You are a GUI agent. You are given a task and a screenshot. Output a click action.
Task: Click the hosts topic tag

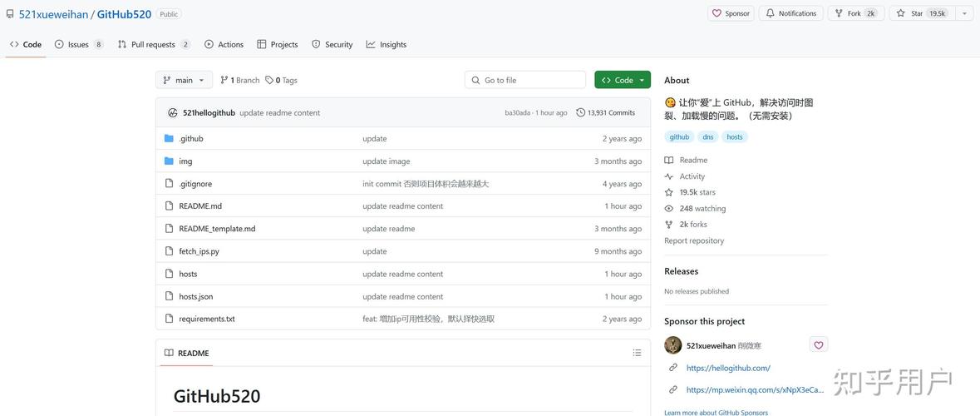click(x=734, y=137)
